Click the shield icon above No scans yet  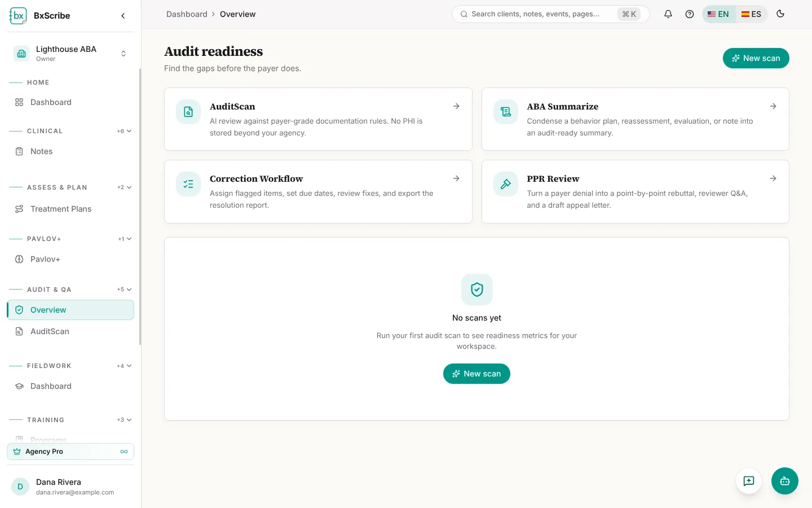click(477, 290)
